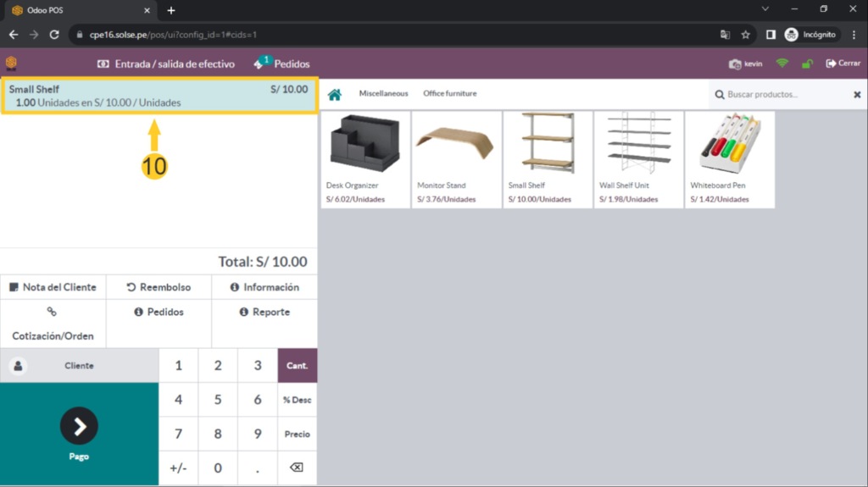Click the green Wi-Fi sync status icon

782,64
